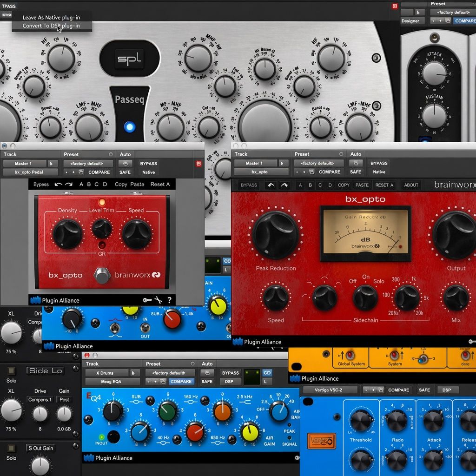
Task: Stomp the bx_opto Pedal footswitch
Action: point(102,275)
